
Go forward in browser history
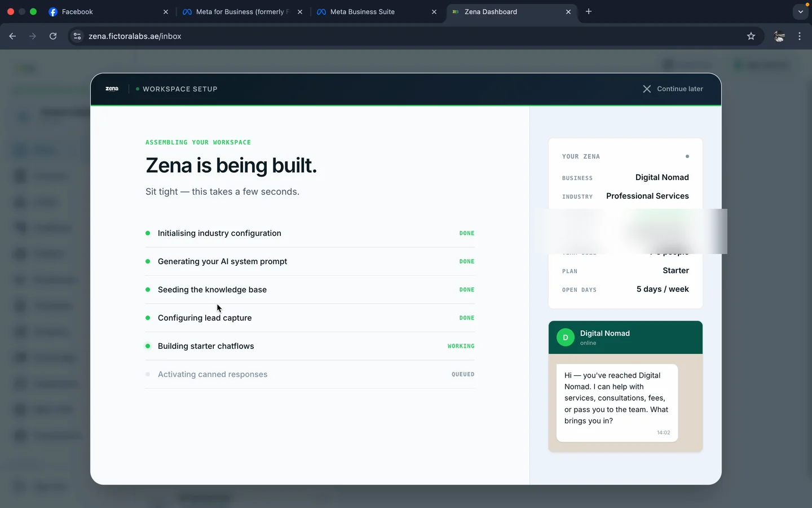coord(33,36)
